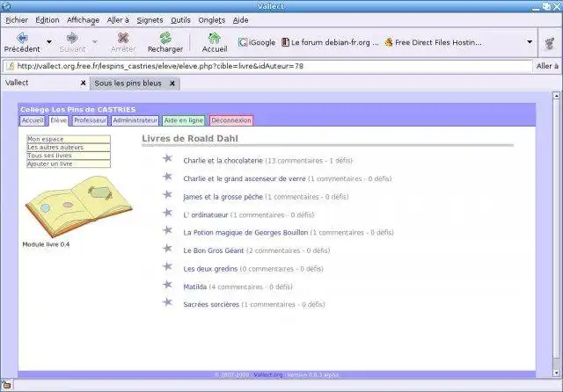Click star beside Sacrées sorcières
This screenshot has height=392, width=563.
click(x=167, y=302)
